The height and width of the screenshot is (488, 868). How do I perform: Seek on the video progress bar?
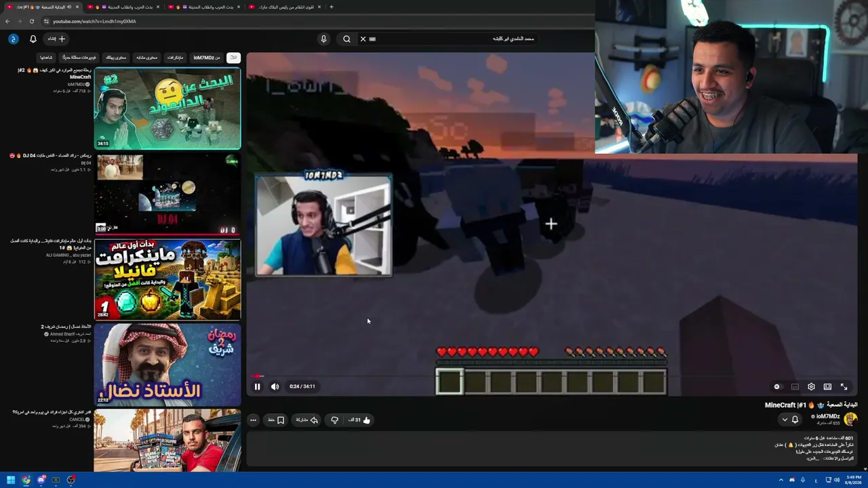(x=551, y=375)
